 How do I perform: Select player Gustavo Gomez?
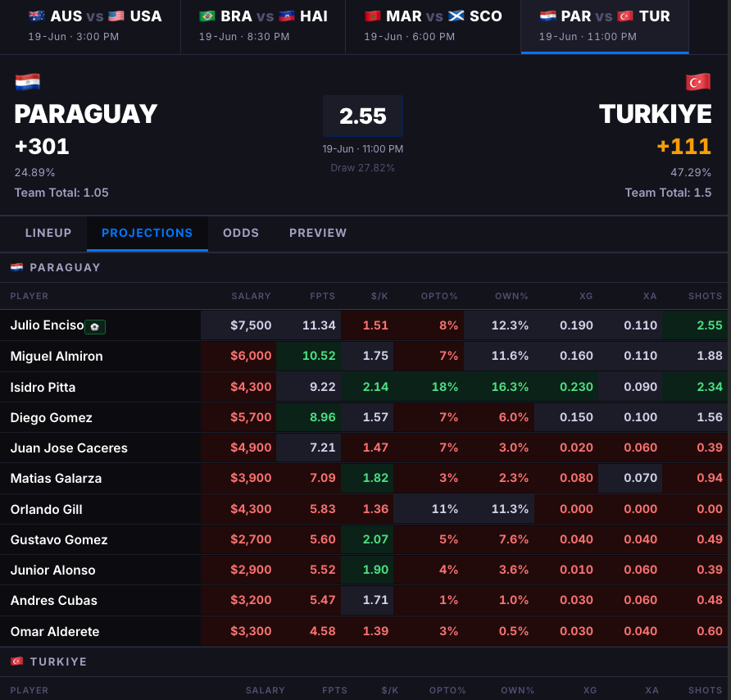coord(59,539)
